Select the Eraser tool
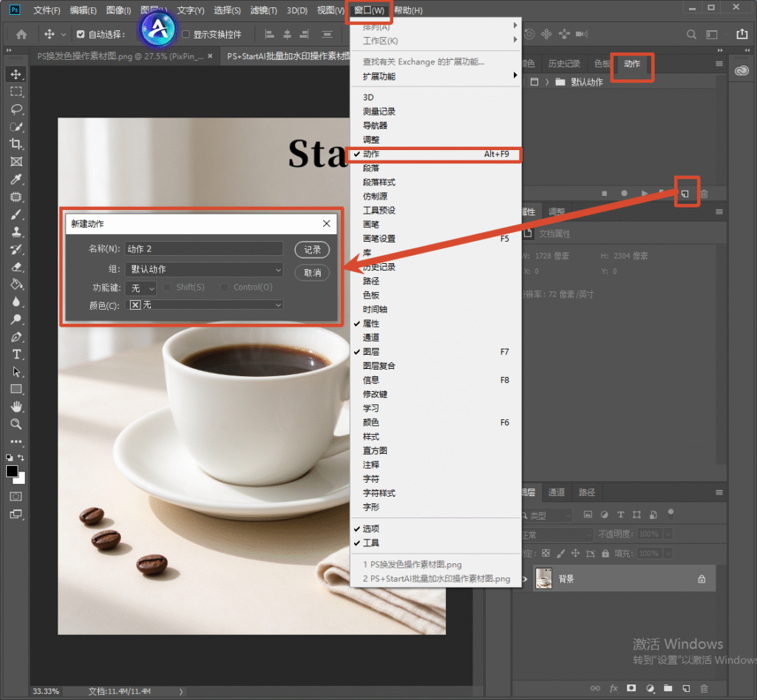The height and width of the screenshot is (700, 757). point(16,267)
